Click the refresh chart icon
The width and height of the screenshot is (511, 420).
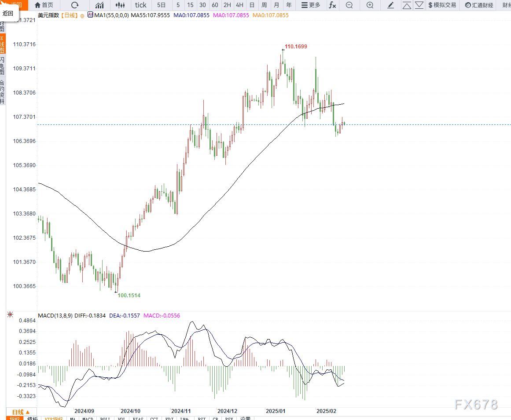tap(75, 5)
